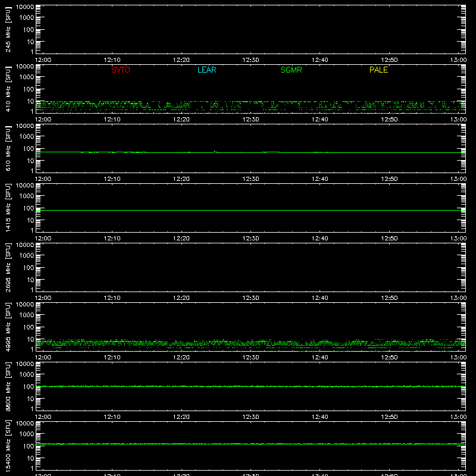Click the 10000 tick label on the 8800 MHz axis
Viewport: 476px width, 476px height.
[25, 364]
